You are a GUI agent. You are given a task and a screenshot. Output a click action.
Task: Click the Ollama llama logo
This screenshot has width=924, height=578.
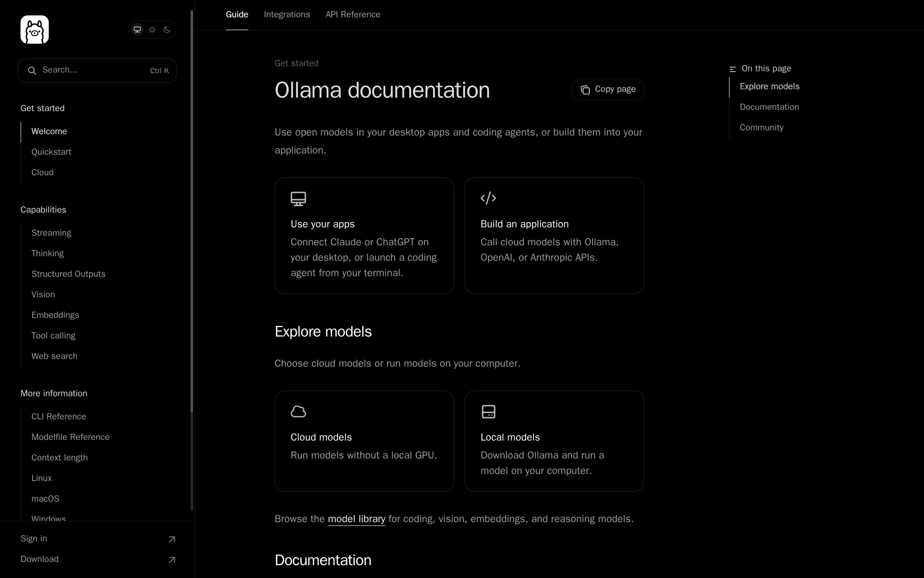pos(35,30)
